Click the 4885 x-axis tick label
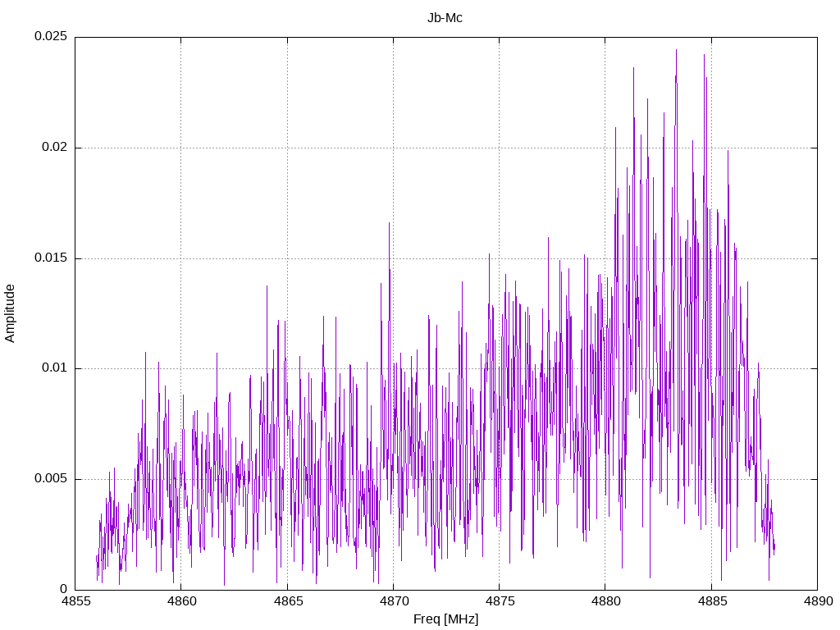Viewport: 840px width, 630px height. click(713, 601)
